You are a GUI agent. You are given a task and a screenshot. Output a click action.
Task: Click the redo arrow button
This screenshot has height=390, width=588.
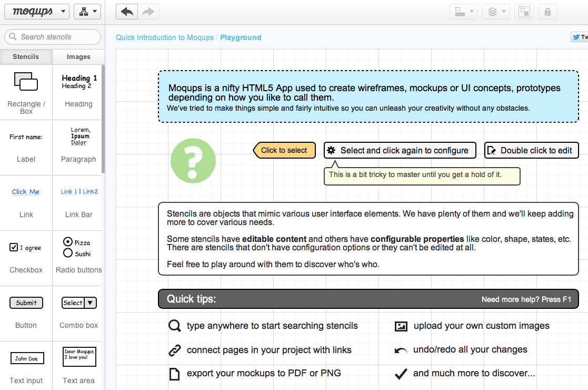[148, 12]
